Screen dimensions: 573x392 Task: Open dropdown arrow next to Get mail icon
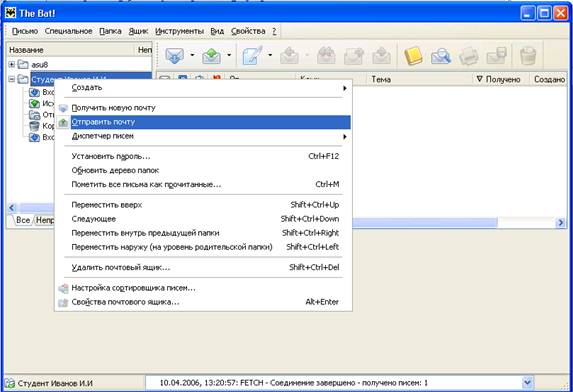(x=192, y=56)
